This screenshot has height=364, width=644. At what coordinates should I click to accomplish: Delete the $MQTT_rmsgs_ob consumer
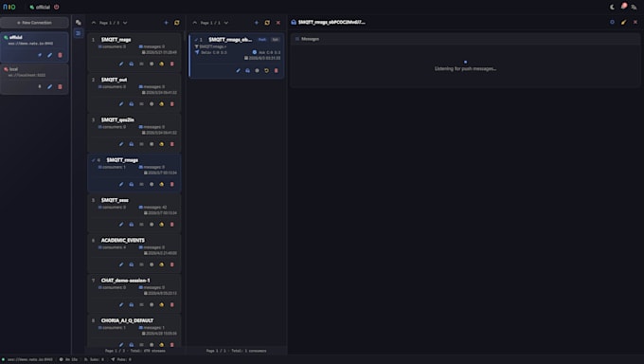276,71
